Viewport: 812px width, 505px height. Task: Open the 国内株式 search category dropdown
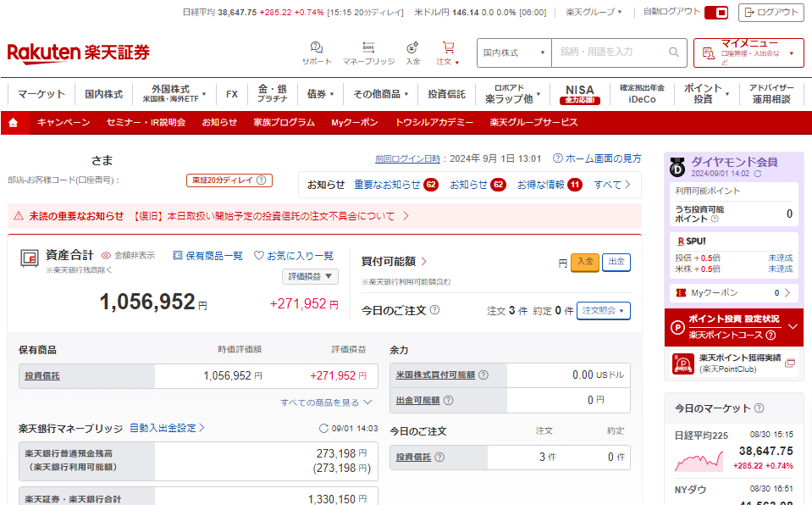514,53
